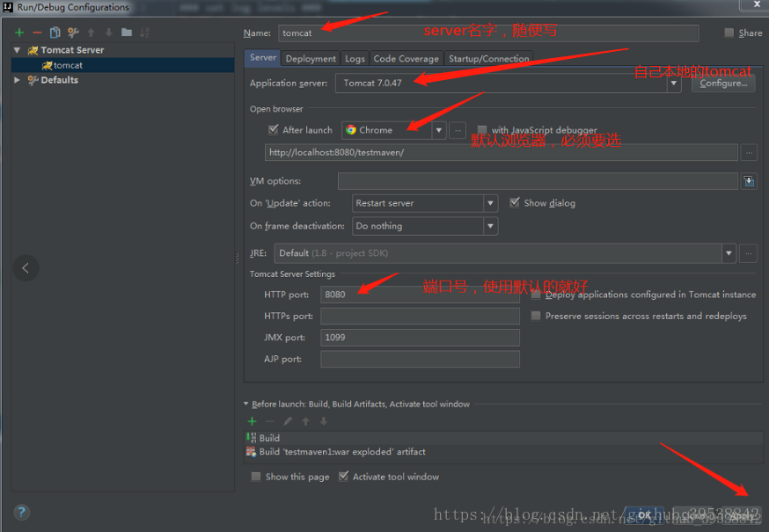Screen dimensions: 769x532
Task: Open browser chooser ellipsis next to Chrome
Action: click(458, 130)
